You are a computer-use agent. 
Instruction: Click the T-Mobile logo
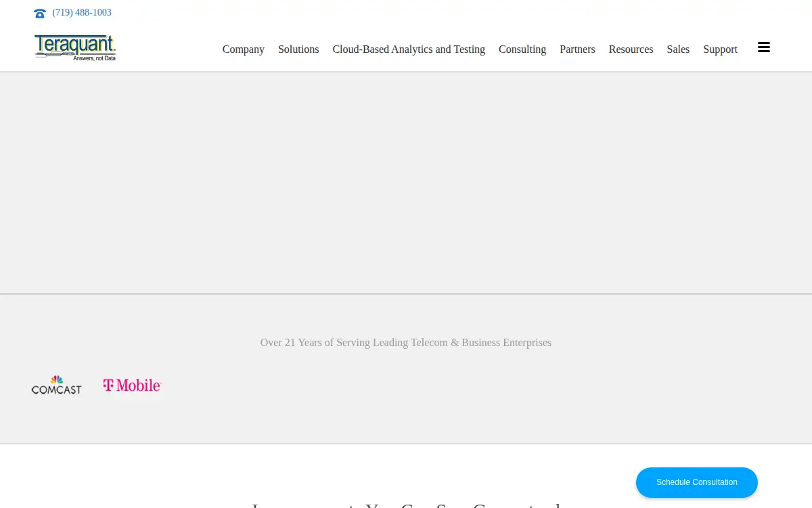133,385
